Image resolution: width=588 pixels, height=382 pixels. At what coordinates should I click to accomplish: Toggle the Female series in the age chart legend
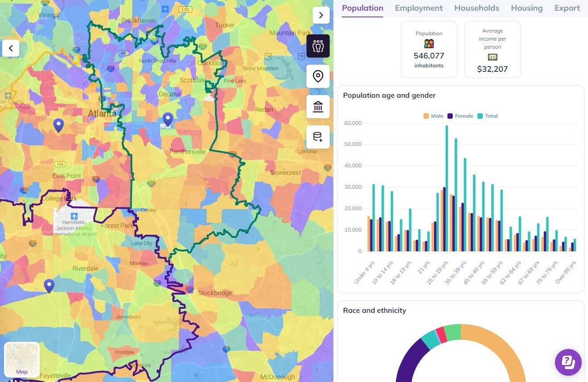[461, 116]
